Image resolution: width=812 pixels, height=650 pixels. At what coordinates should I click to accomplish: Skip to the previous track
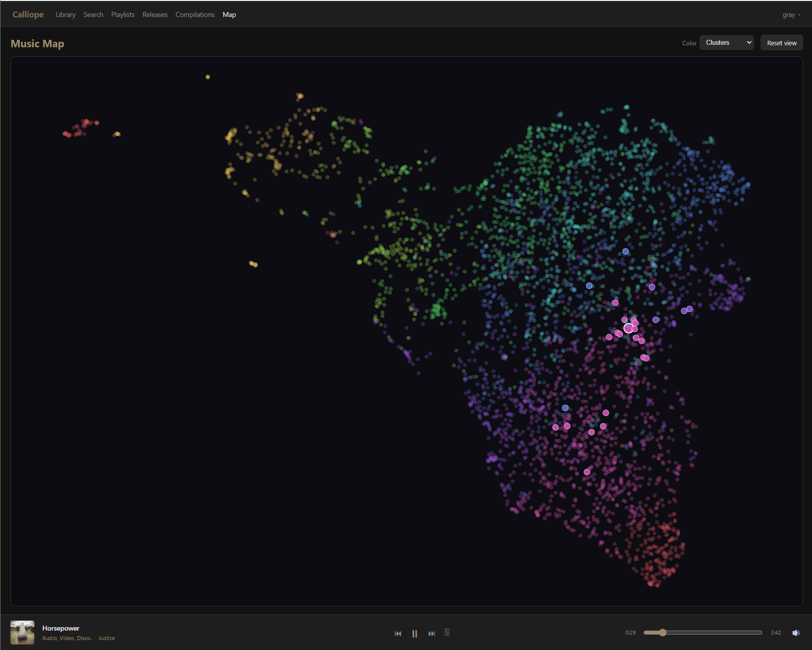[398, 634]
